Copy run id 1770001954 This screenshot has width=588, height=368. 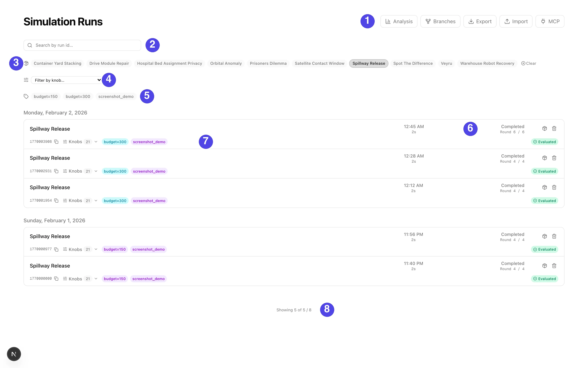coord(56,201)
